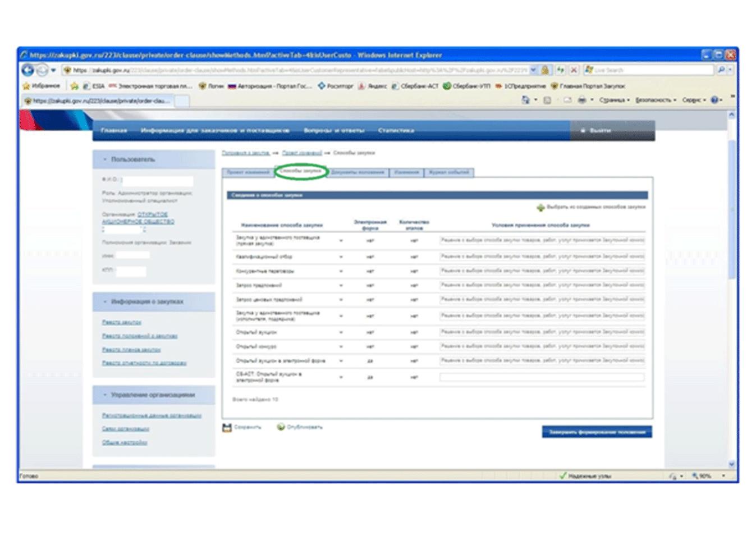Click the printer icon in command bar
The width and height of the screenshot is (756, 554).
(582, 100)
